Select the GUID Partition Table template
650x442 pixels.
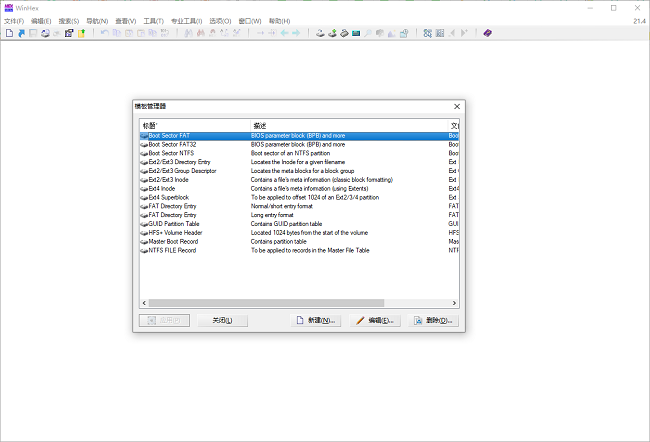(x=174, y=224)
